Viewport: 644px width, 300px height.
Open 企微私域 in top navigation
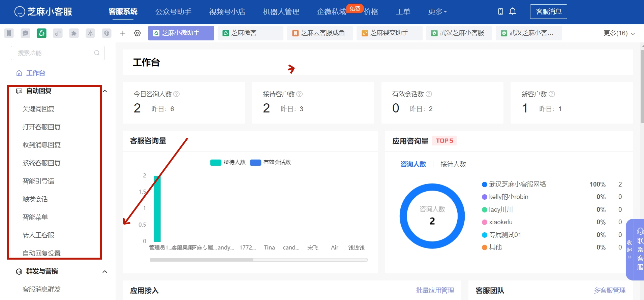tap(331, 11)
